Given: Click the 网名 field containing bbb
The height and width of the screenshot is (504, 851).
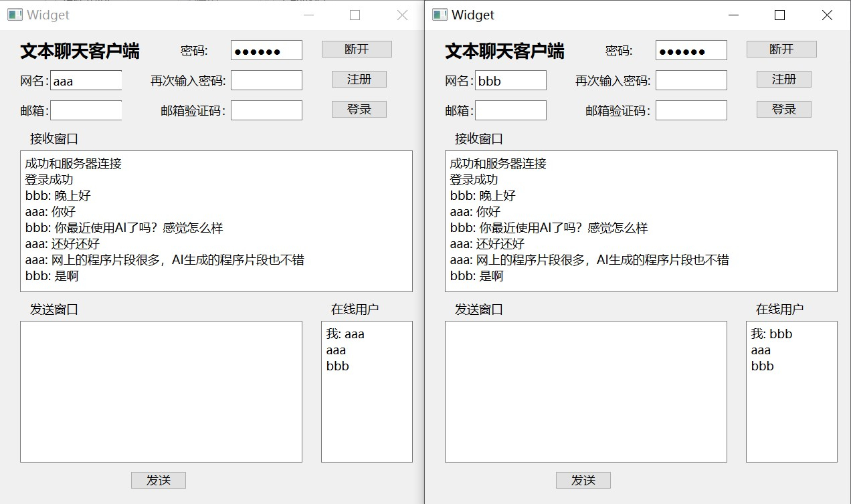Looking at the screenshot, I should point(510,81).
